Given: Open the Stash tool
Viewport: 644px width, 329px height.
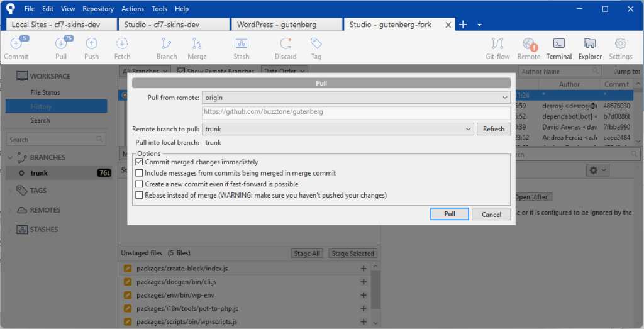Looking at the screenshot, I should (x=241, y=48).
